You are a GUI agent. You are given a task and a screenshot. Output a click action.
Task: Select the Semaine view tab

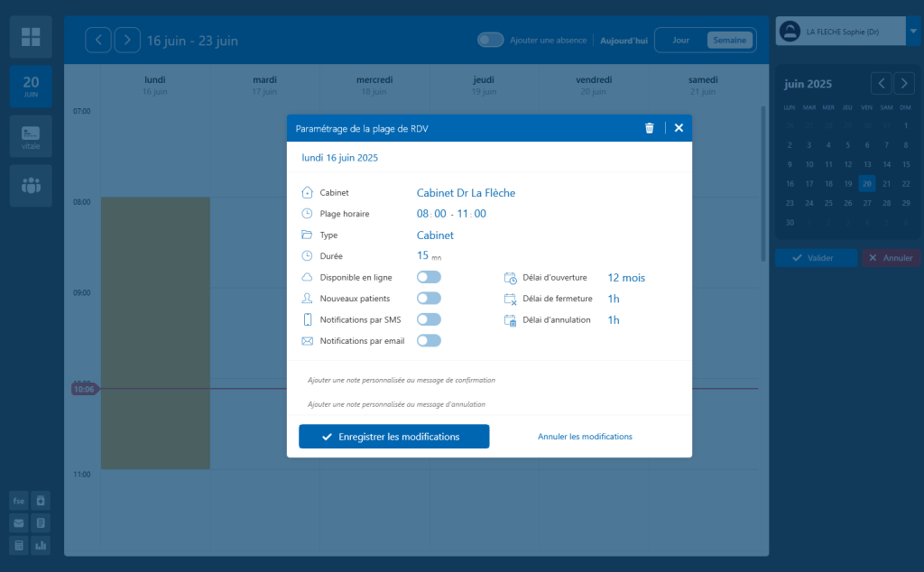729,41
